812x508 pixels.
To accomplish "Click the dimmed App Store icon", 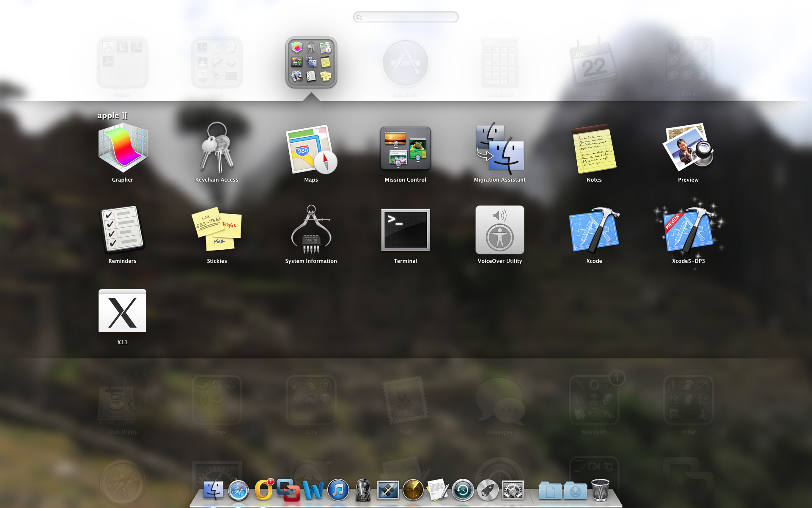I will click(x=406, y=63).
